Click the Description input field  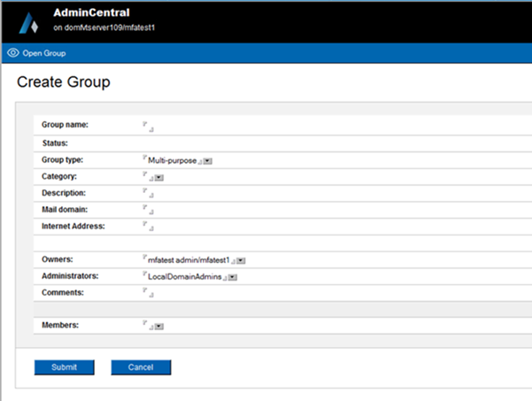(x=149, y=193)
